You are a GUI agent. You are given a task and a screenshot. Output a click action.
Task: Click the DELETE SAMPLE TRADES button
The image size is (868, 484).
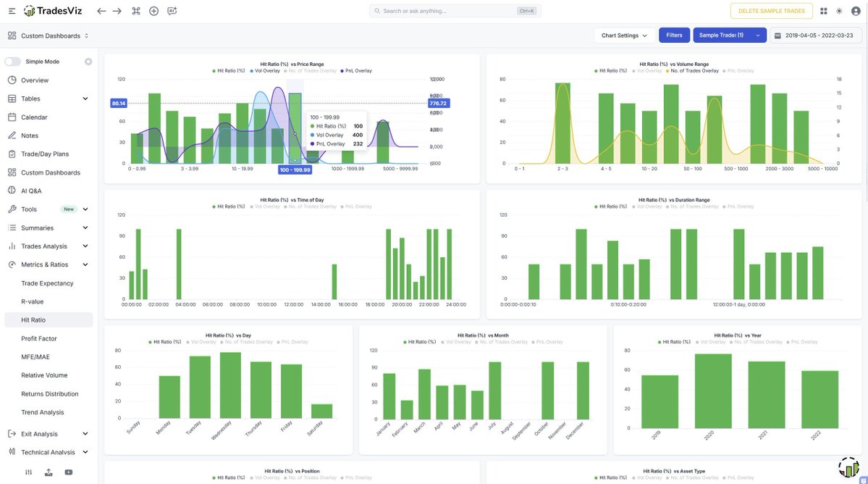pos(771,11)
